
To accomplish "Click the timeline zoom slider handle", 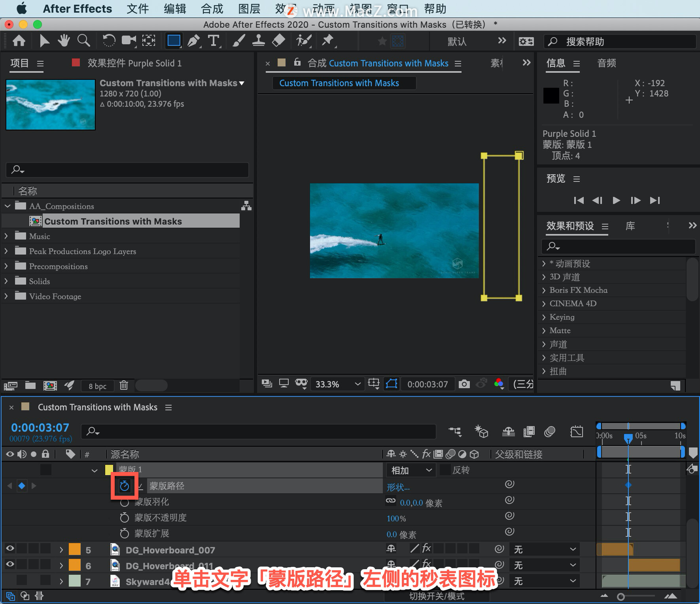I will [x=621, y=597].
